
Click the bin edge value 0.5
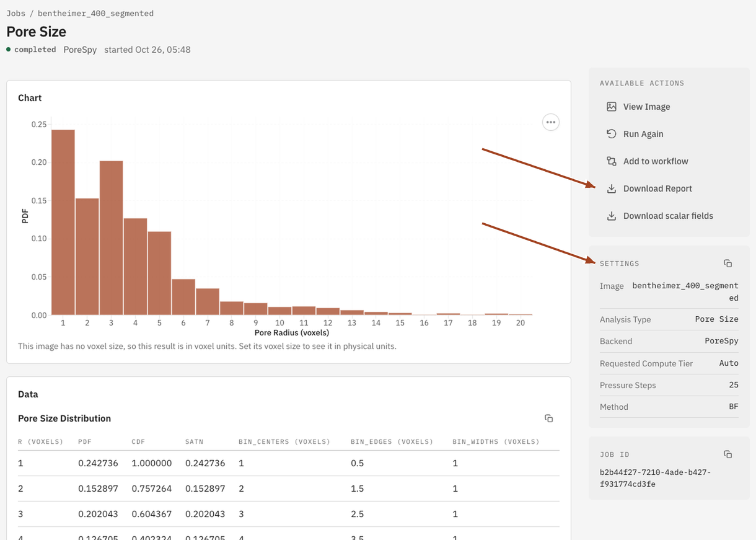[358, 463]
